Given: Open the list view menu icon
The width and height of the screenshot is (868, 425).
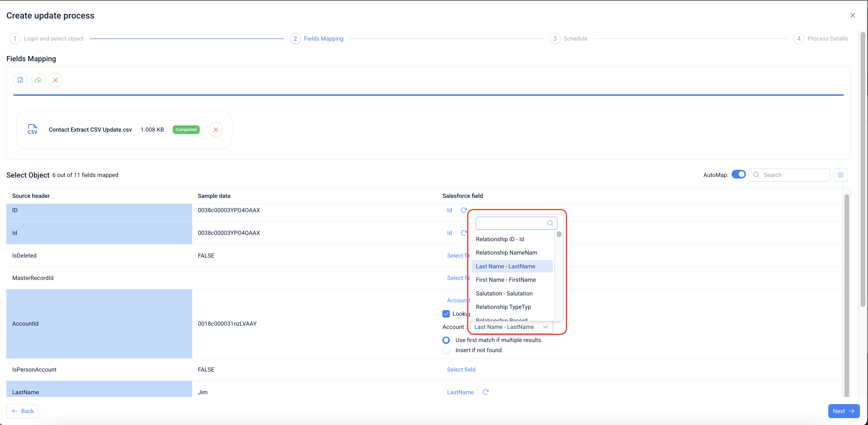Looking at the screenshot, I should [x=840, y=175].
